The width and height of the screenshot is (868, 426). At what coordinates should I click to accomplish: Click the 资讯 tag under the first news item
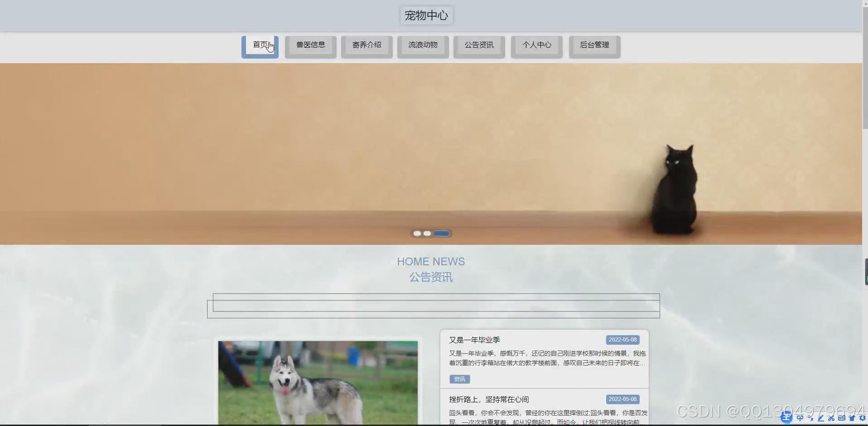click(459, 379)
